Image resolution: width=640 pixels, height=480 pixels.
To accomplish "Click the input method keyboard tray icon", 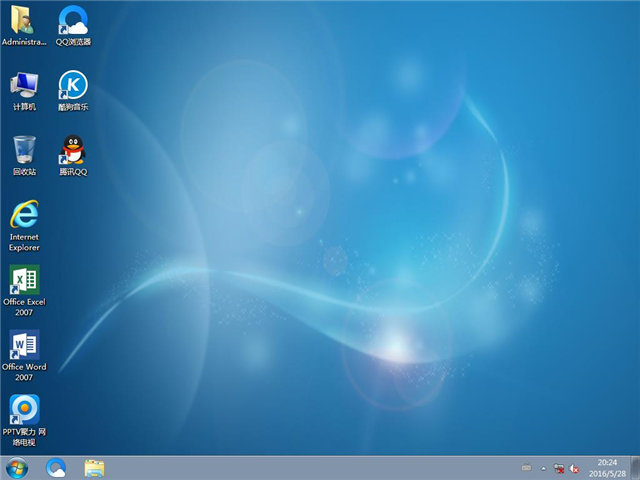I will [x=526, y=467].
